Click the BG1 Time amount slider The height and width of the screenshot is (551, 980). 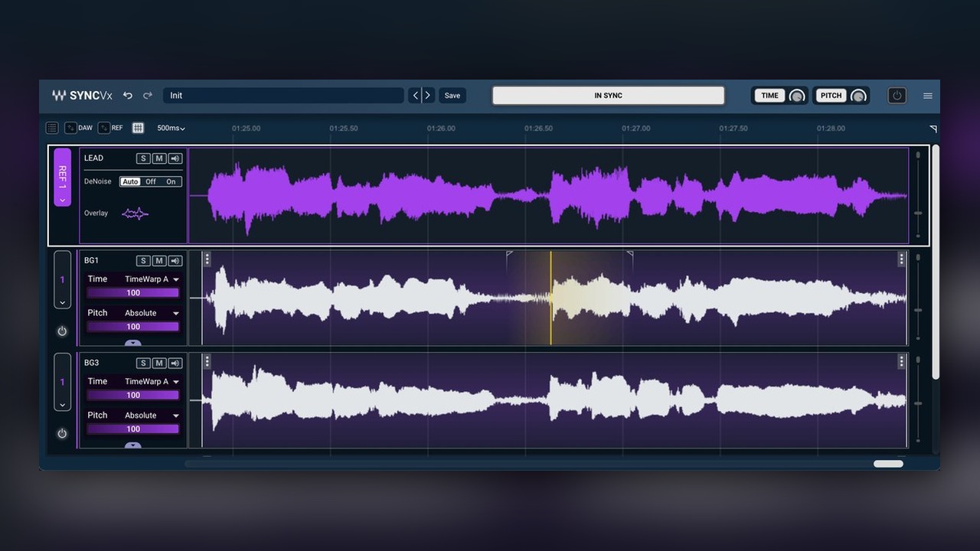point(133,293)
